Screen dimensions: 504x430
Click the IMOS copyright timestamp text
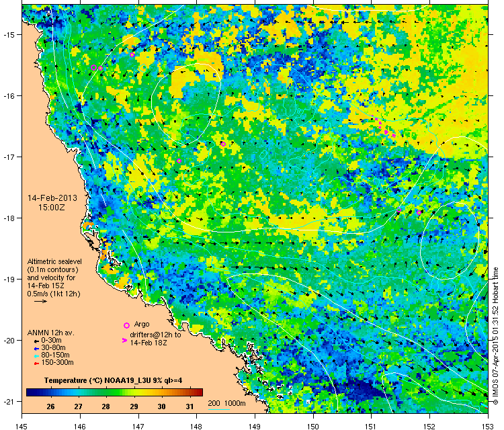click(x=495, y=336)
